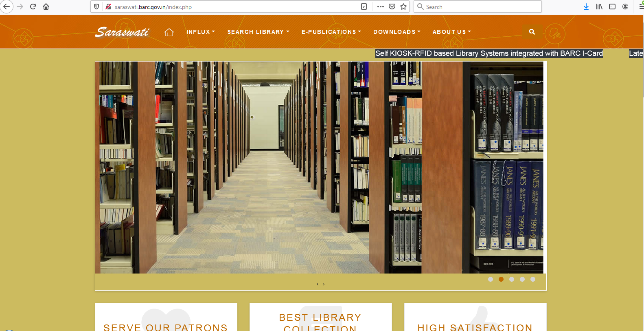Screen dimensions: 644x331
Task: Show the sidebars panel
Action: click(612, 7)
